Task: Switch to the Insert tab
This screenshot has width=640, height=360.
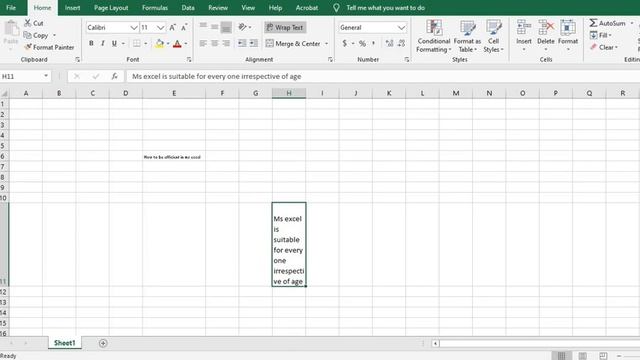Action: 72,7
